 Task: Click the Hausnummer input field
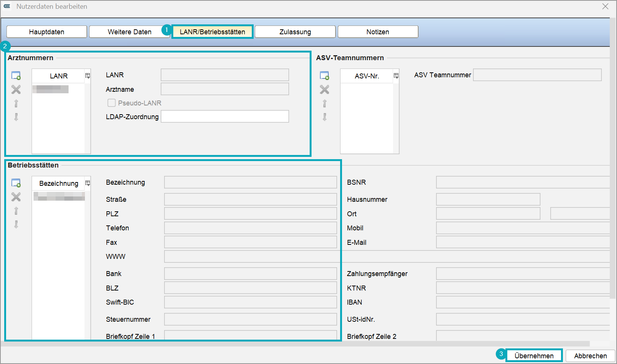pos(488,199)
